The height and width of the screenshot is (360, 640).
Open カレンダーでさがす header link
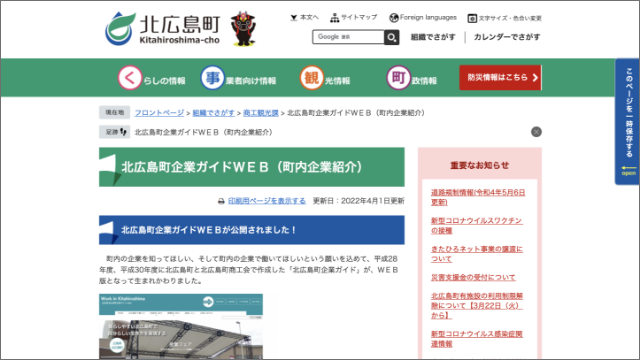tap(507, 37)
